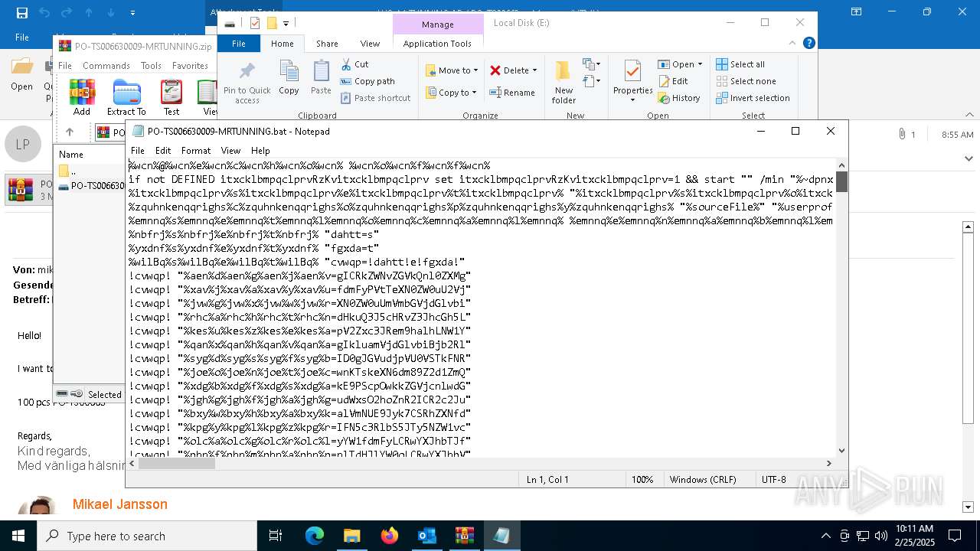Open the Delete dropdown arrow in Explorer
Viewport: 980px width, 551px height.
point(534,70)
